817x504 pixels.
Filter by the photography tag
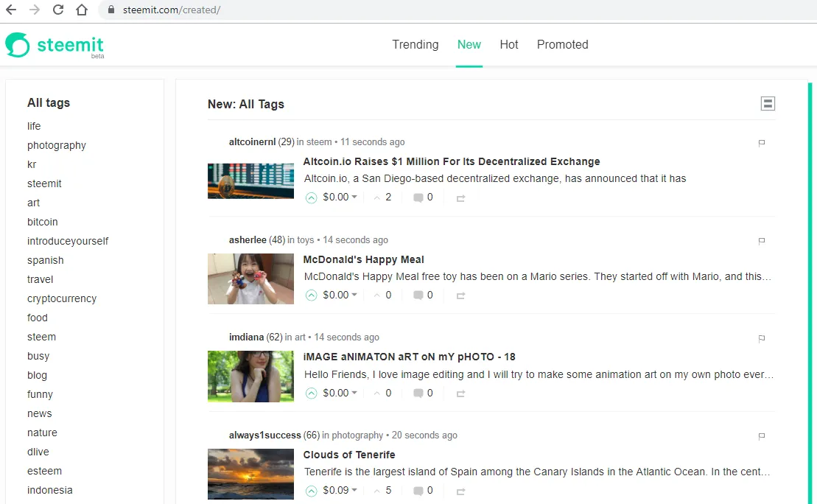point(56,145)
